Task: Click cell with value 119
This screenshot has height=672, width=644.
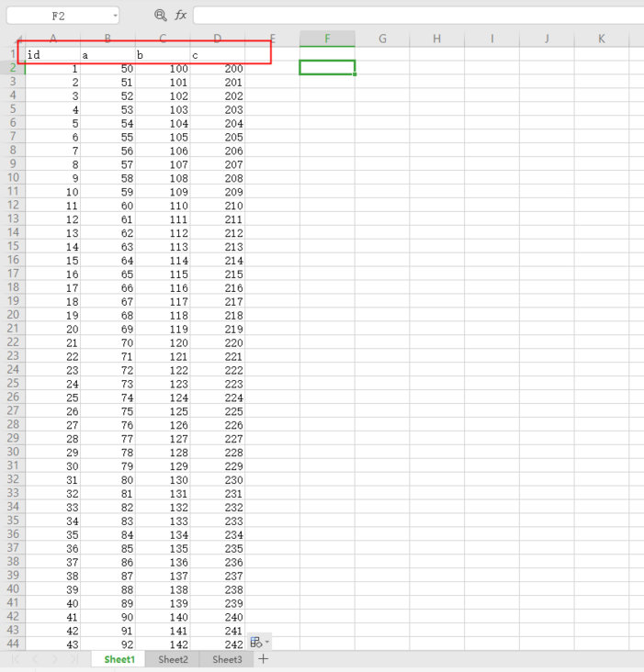Action: 163,330
